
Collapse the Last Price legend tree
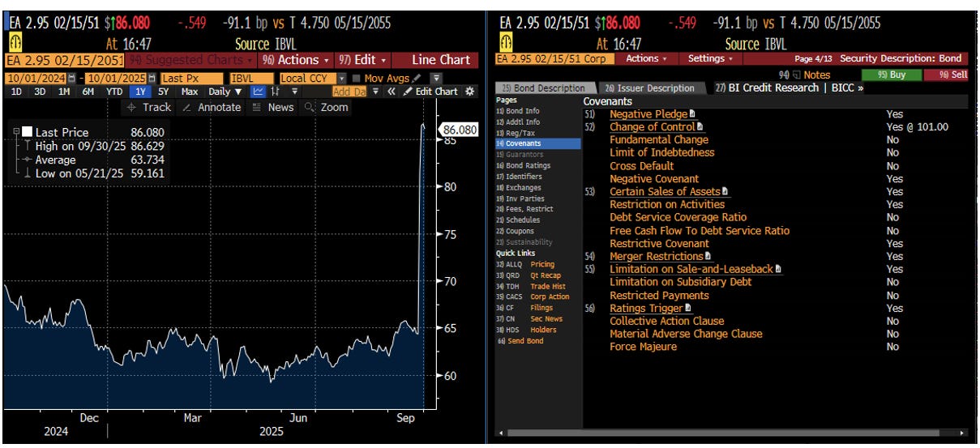coord(15,132)
